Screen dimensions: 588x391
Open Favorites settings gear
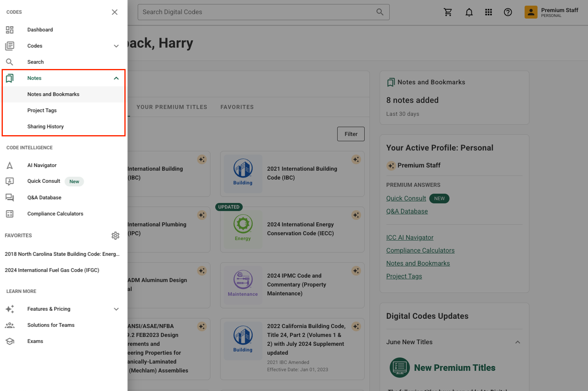(115, 236)
